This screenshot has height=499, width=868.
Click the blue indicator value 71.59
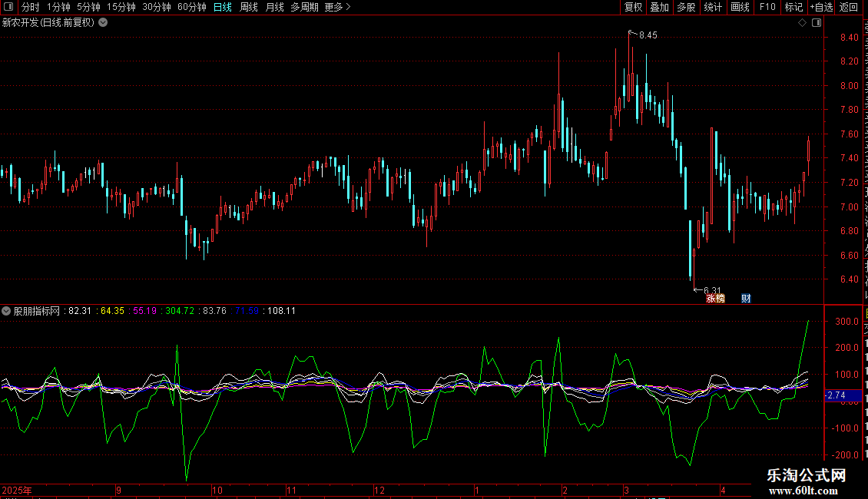coord(247,311)
